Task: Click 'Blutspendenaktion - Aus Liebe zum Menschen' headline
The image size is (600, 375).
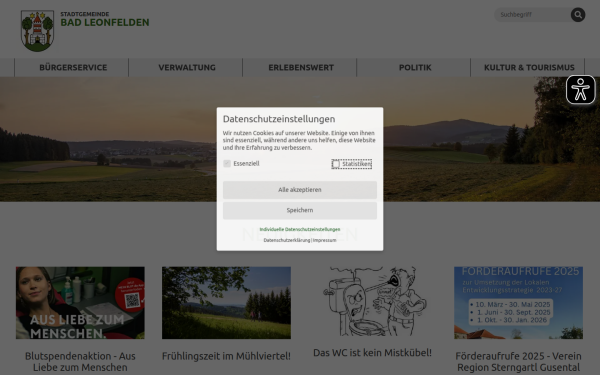Action: pyautogui.click(x=80, y=362)
